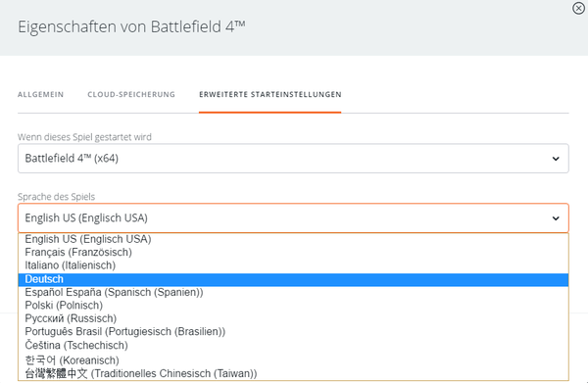Image resolution: width=588 pixels, height=383 pixels.
Task: Select Čeština (Tschechisch) language option
Action: point(293,345)
